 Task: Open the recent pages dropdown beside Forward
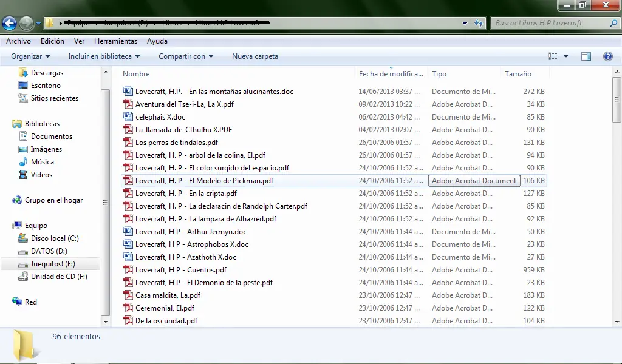tap(38, 24)
